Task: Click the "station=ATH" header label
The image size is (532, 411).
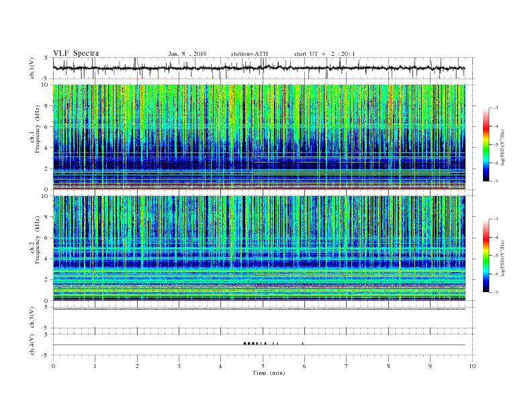Action: (249, 54)
